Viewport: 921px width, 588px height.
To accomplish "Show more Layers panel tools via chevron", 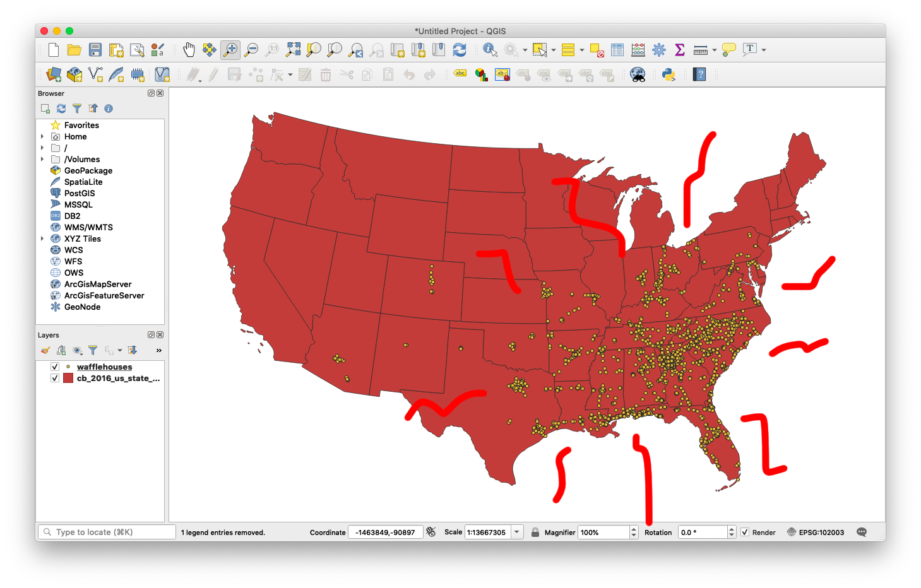I will [x=158, y=350].
